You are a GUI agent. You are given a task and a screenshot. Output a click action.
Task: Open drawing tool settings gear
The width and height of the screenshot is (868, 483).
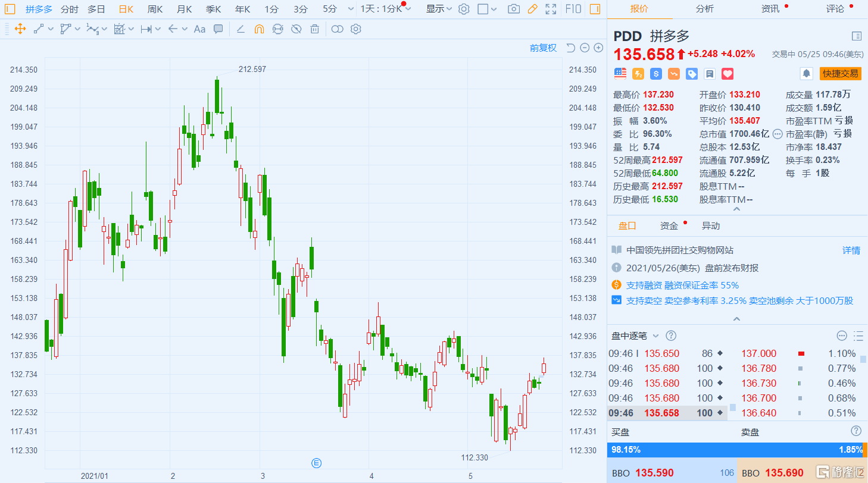(356, 29)
